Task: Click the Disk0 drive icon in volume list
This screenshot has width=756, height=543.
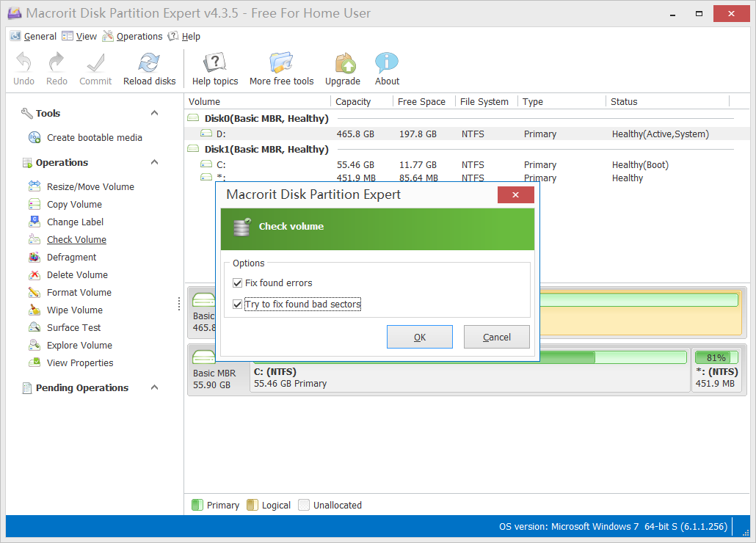Action: 193,118
